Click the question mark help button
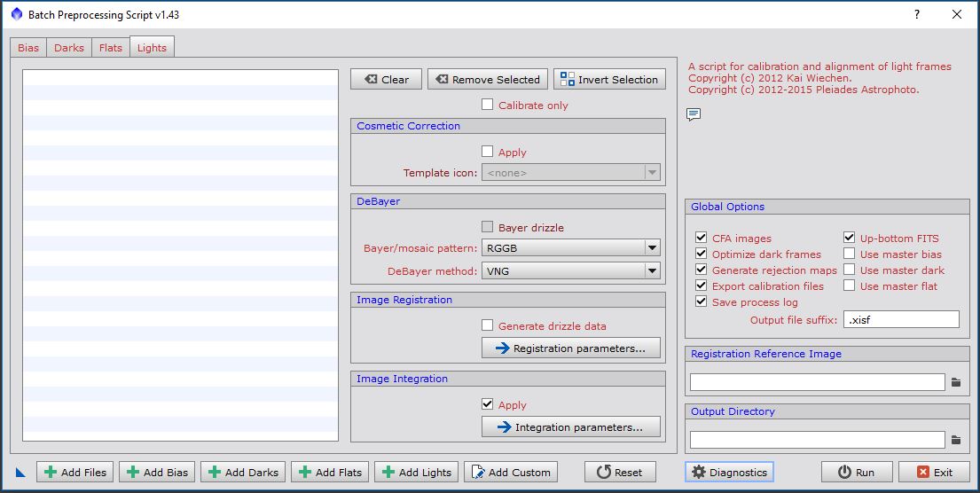This screenshot has height=493, width=980. (x=917, y=14)
